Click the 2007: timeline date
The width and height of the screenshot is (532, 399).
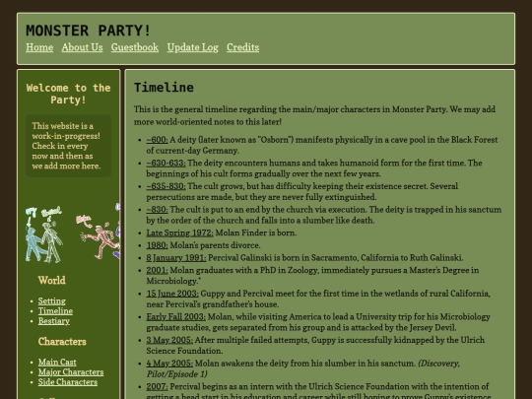tap(157, 386)
